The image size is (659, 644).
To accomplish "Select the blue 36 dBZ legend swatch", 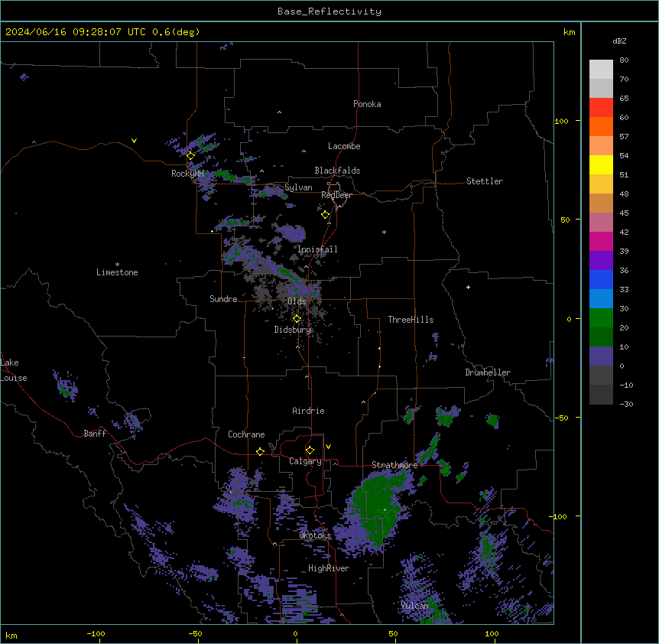I will point(601,279).
